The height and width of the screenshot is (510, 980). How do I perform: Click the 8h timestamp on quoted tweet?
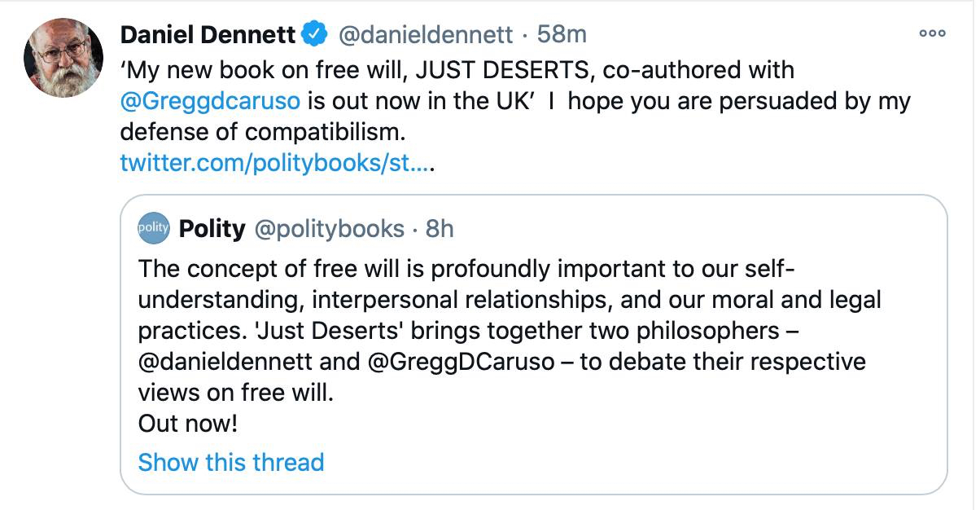pos(440,229)
